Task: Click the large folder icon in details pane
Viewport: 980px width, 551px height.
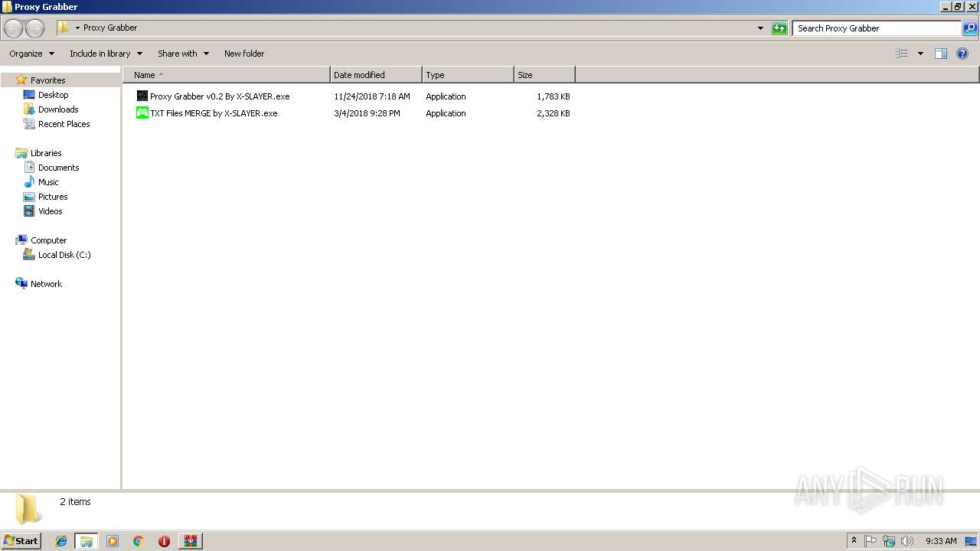Action: pos(28,509)
